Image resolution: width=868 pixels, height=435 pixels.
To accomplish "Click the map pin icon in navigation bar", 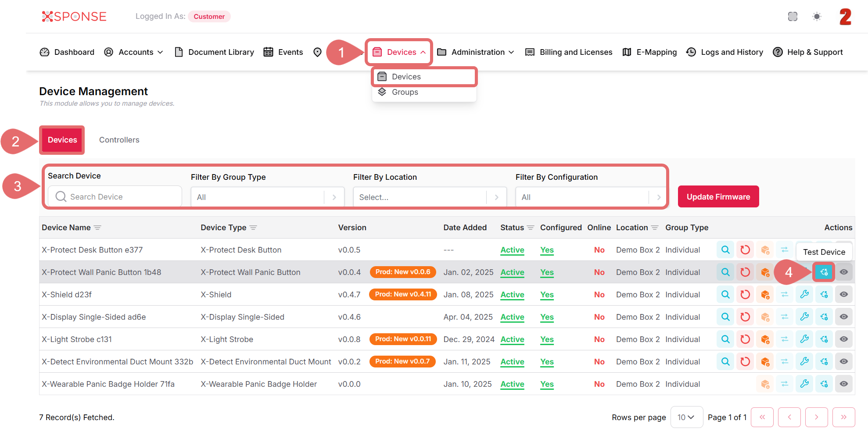I will 317,52.
